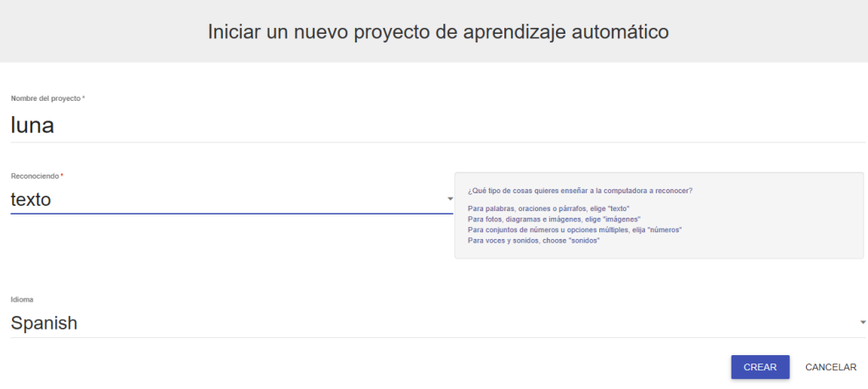Open the Reconociendo dropdown showing "texto"
The height and width of the screenshot is (389, 868).
[x=229, y=200]
